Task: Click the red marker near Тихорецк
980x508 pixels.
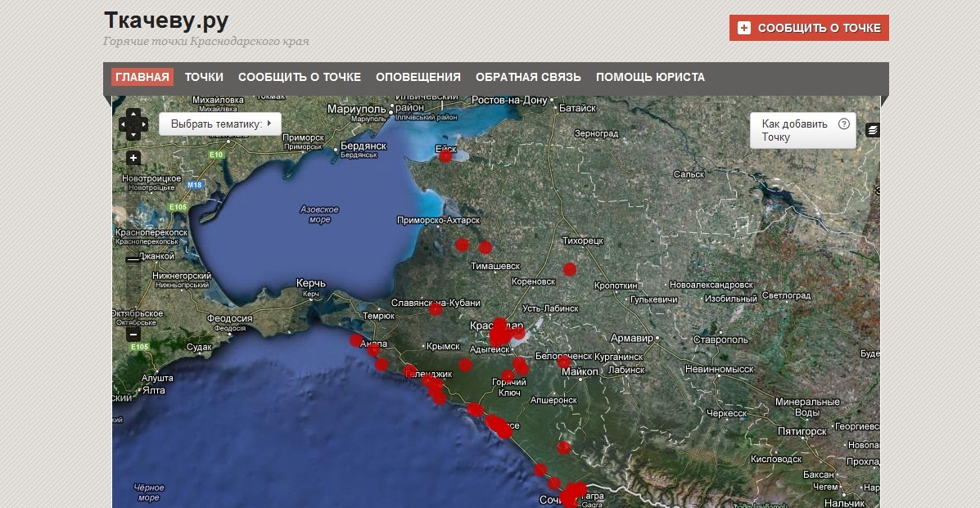Action: pos(570,269)
